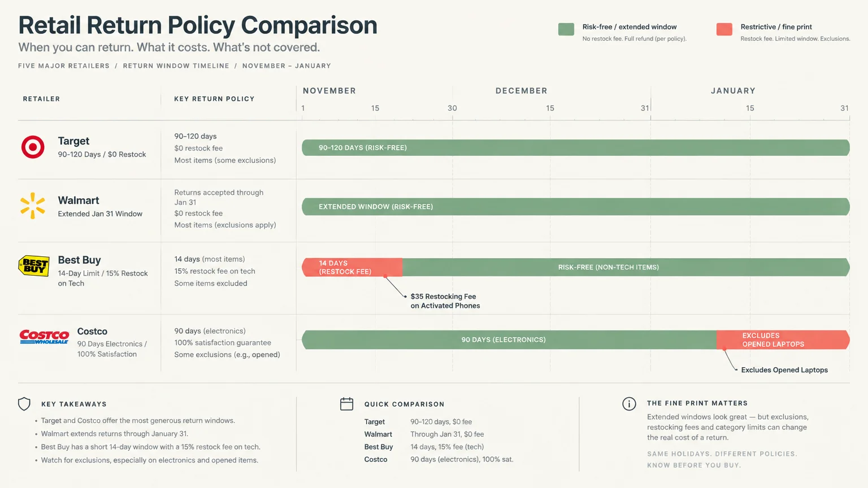Select the red Restrictive legend swatch
The image size is (868, 488).
click(724, 29)
